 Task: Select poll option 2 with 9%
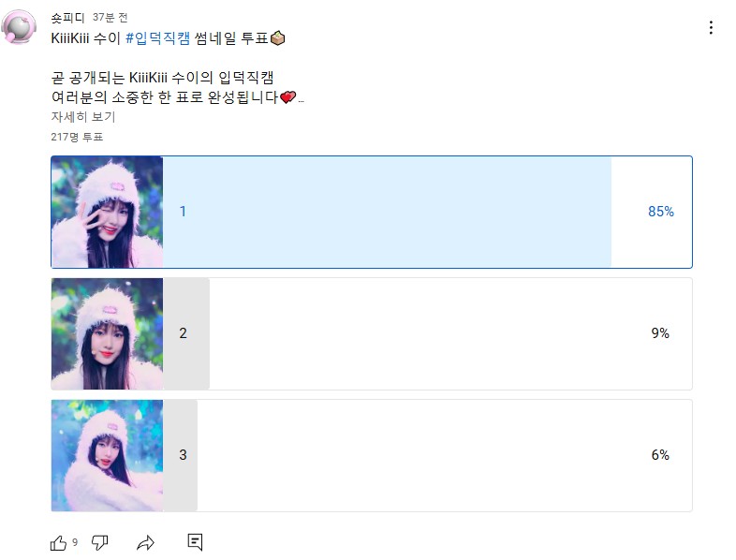coord(372,333)
